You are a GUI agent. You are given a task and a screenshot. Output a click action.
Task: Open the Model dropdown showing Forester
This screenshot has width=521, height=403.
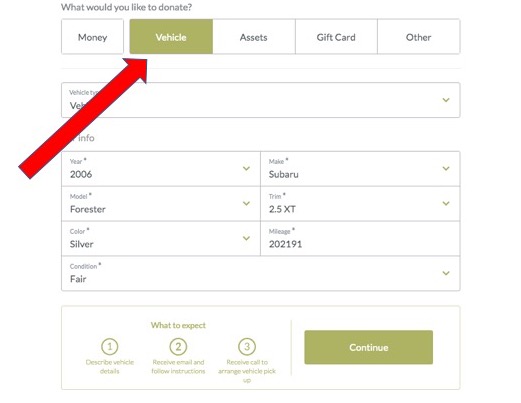point(161,204)
